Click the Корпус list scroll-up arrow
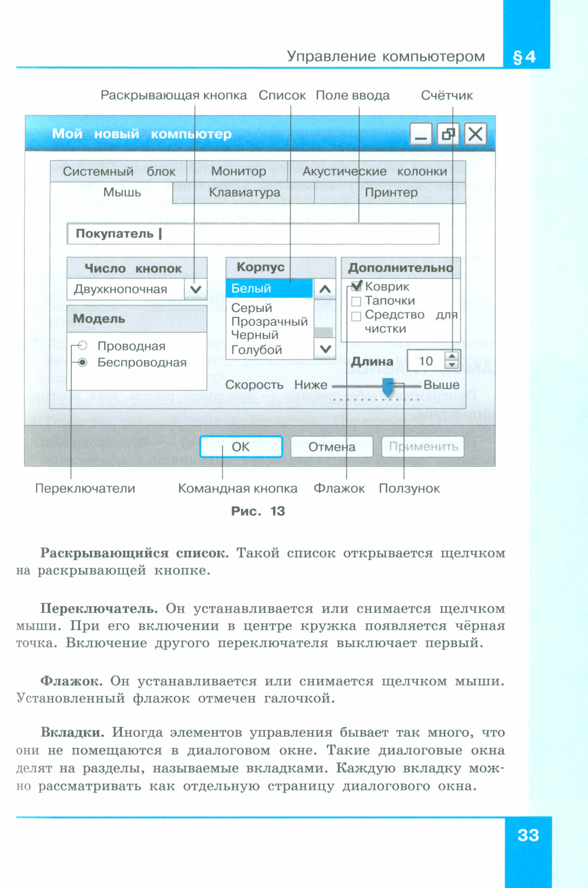 (325, 289)
